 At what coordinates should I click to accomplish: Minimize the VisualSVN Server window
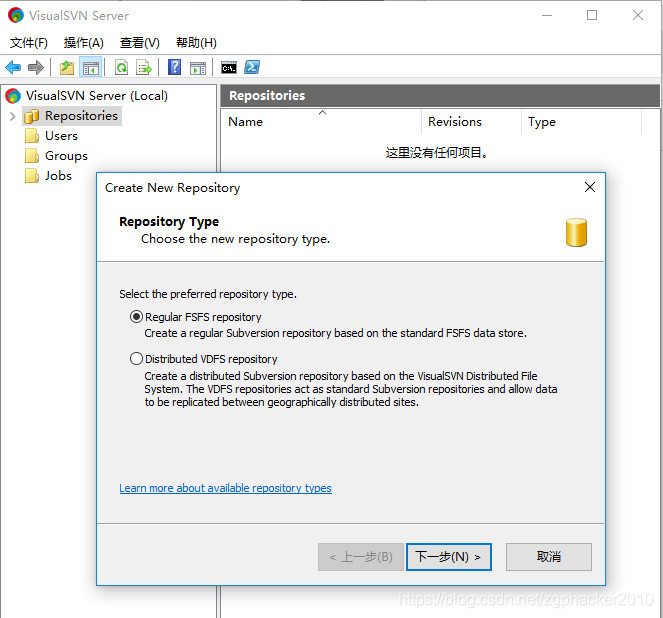click(x=547, y=15)
